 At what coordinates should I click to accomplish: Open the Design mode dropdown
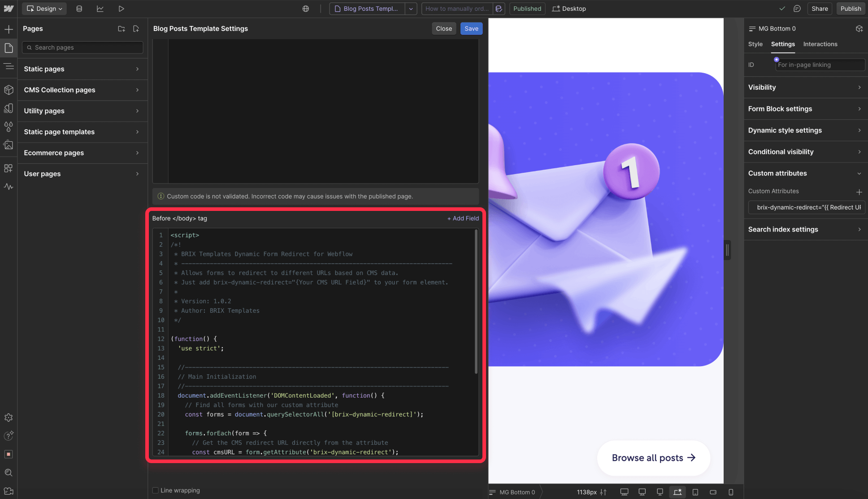pyautogui.click(x=44, y=9)
